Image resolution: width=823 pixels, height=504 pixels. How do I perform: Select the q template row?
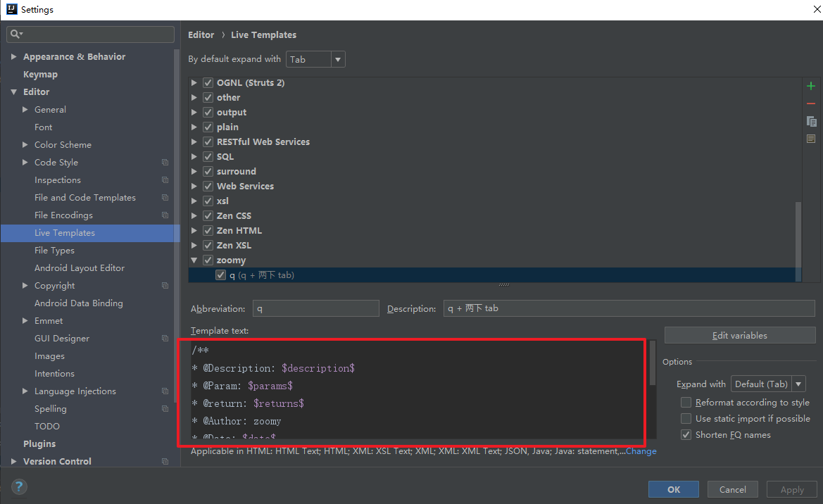click(494, 275)
